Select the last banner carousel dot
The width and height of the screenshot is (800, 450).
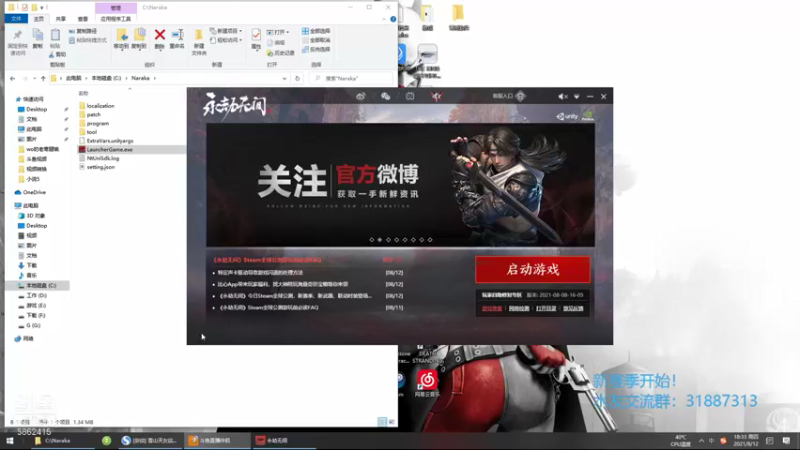tap(430, 240)
